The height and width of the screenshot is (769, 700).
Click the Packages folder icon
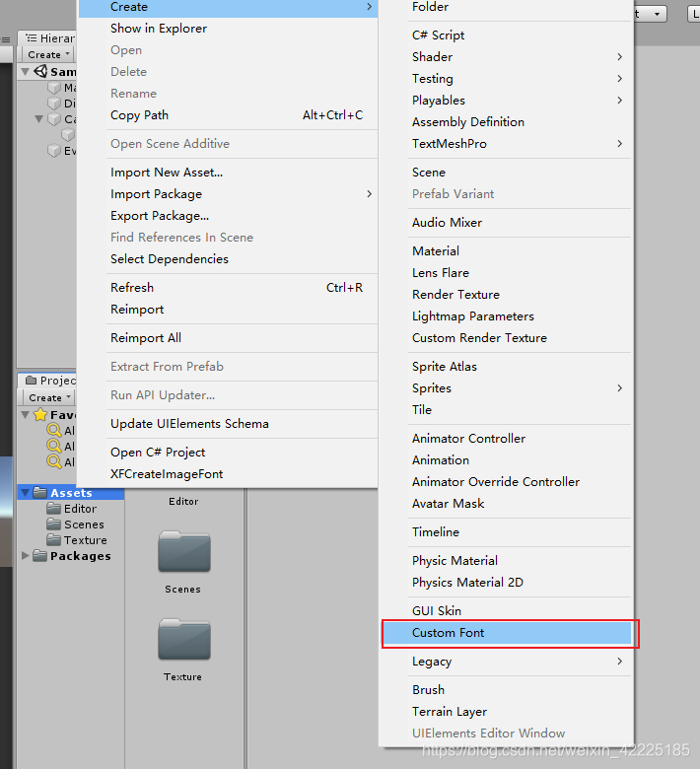click(39, 555)
